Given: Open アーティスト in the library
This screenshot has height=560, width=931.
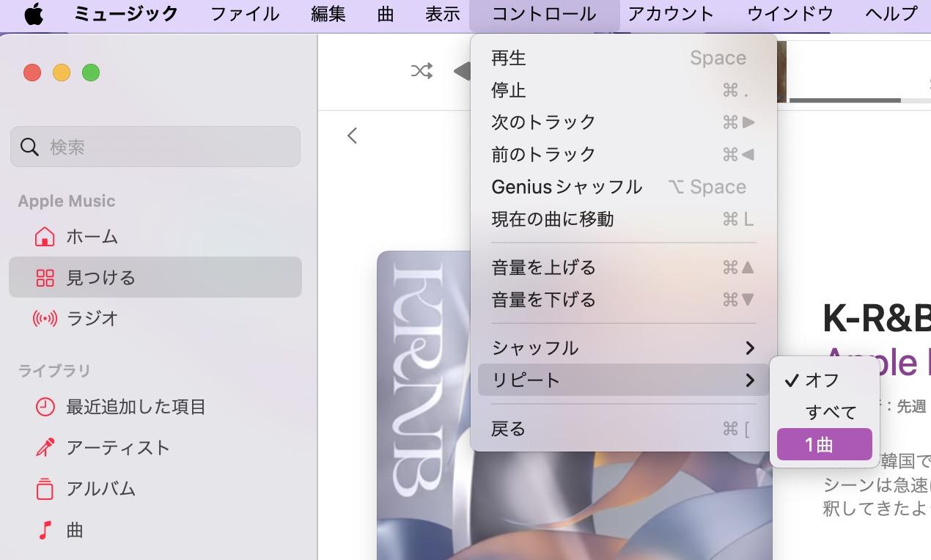Looking at the screenshot, I should tap(155, 448).
